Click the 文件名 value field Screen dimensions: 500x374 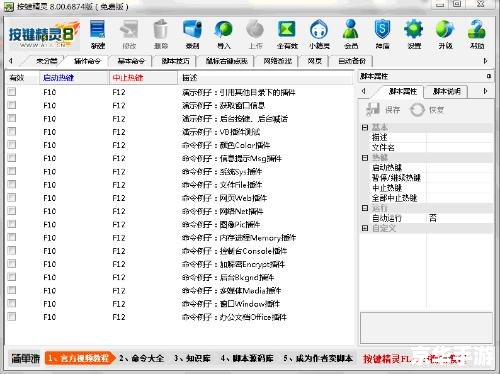click(x=459, y=147)
